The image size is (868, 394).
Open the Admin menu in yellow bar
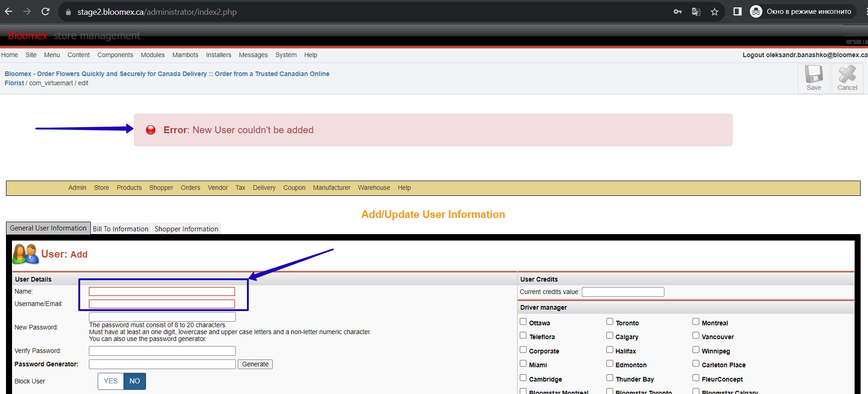coord(77,188)
